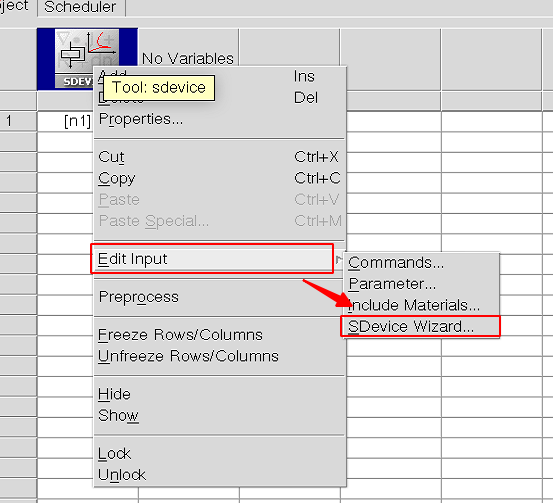553x503 pixels.
Task: Click the No Variables column header
Action: 188,58
